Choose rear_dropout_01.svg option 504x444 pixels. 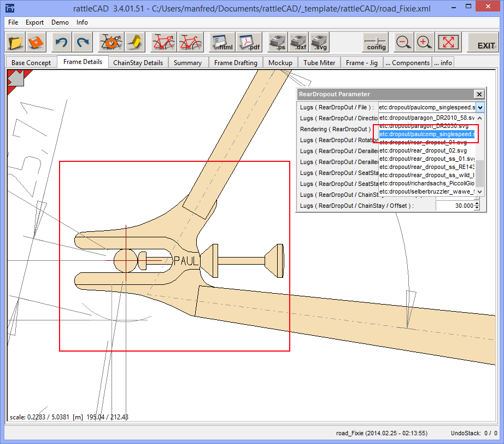(427, 142)
